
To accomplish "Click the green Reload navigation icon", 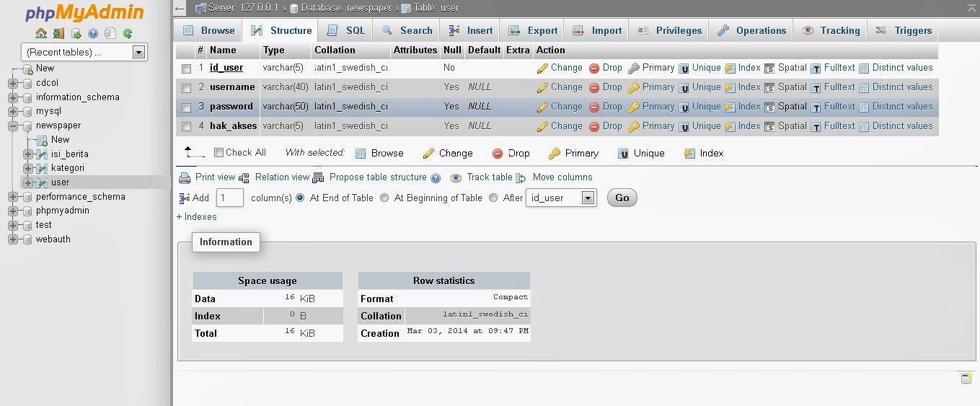I will pyautogui.click(x=128, y=33).
